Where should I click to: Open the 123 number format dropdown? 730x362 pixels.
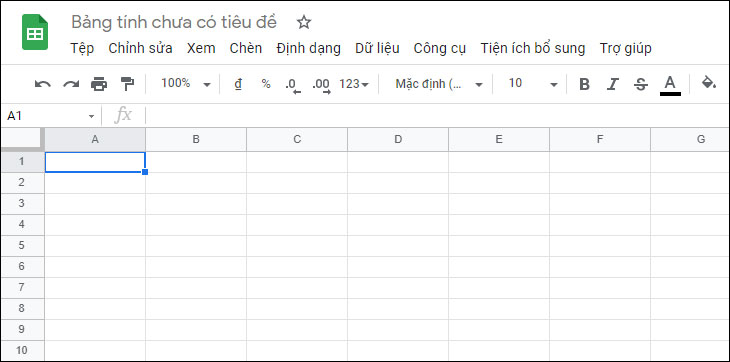[x=354, y=84]
